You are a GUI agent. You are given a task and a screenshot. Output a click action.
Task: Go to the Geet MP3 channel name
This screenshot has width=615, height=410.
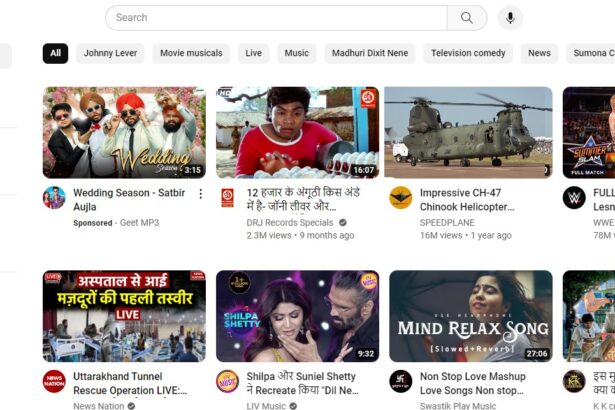pyautogui.click(x=139, y=223)
